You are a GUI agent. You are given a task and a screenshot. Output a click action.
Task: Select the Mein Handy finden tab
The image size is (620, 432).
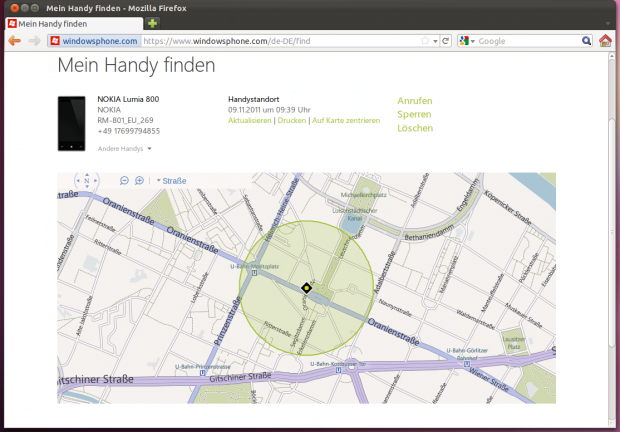pyautogui.click(x=70, y=22)
